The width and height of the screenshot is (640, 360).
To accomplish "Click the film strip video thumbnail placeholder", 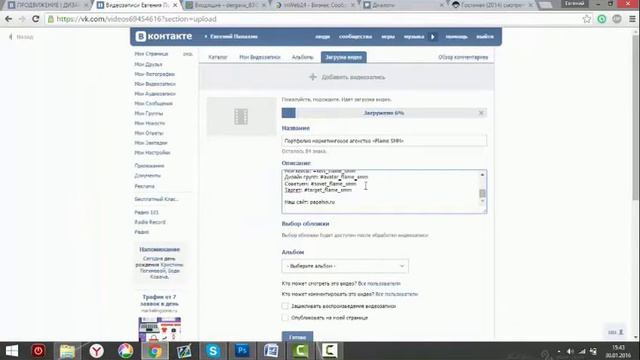I will coord(241,116).
